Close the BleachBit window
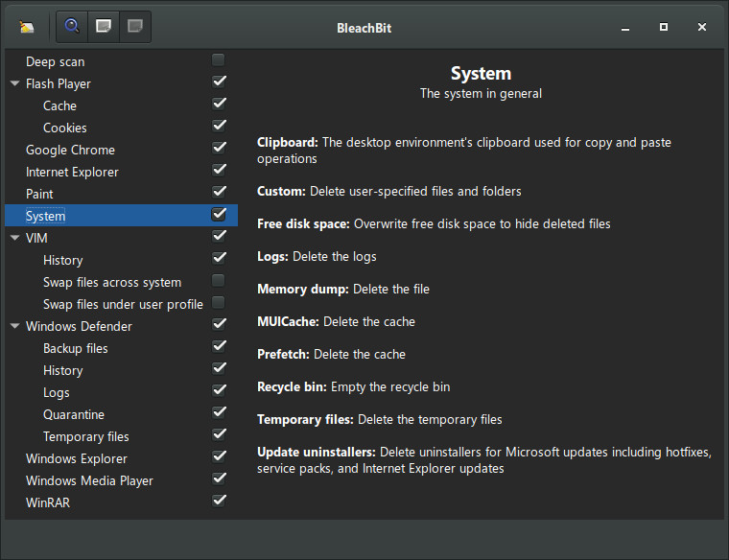This screenshot has height=560, width=729. tap(702, 28)
